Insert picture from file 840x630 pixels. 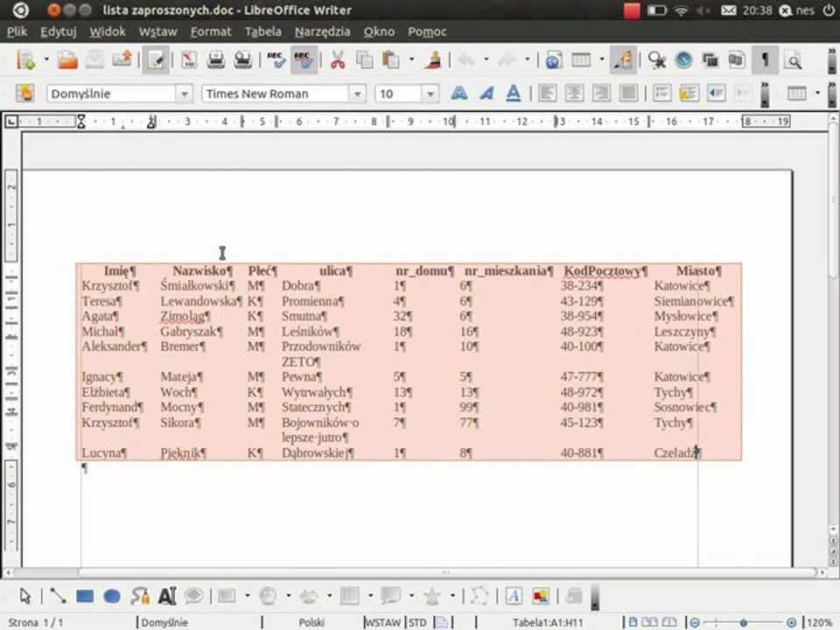click(x=541, y=596)
